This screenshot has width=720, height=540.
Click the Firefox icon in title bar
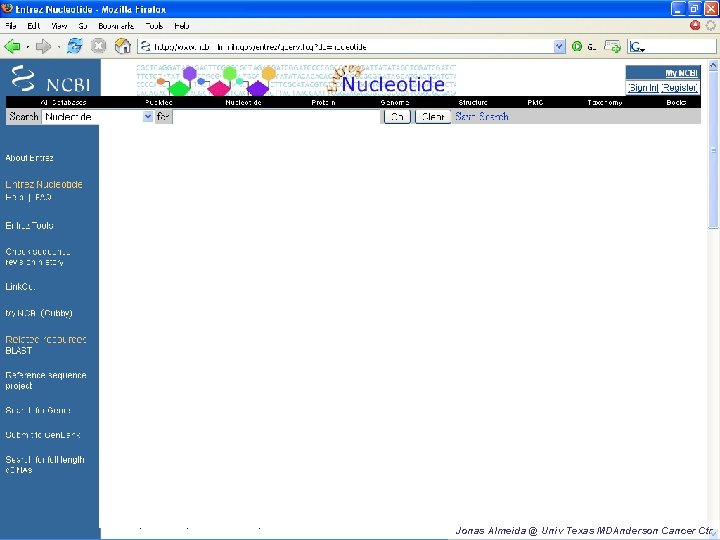[x=7, y=9]
